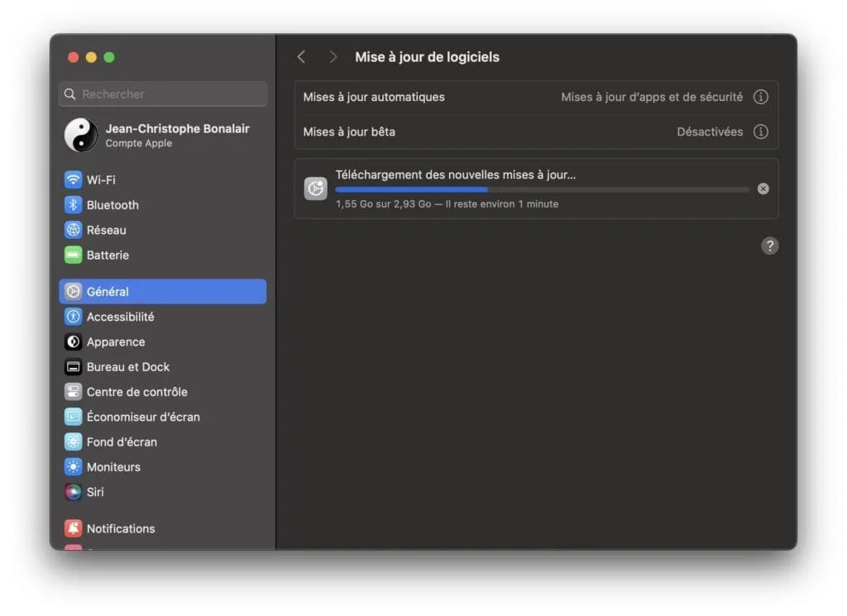Open the help question mark button
Image resolution: width=847 pixels, height=616 pixels.
pyautogui.click(x=769, y=246)
